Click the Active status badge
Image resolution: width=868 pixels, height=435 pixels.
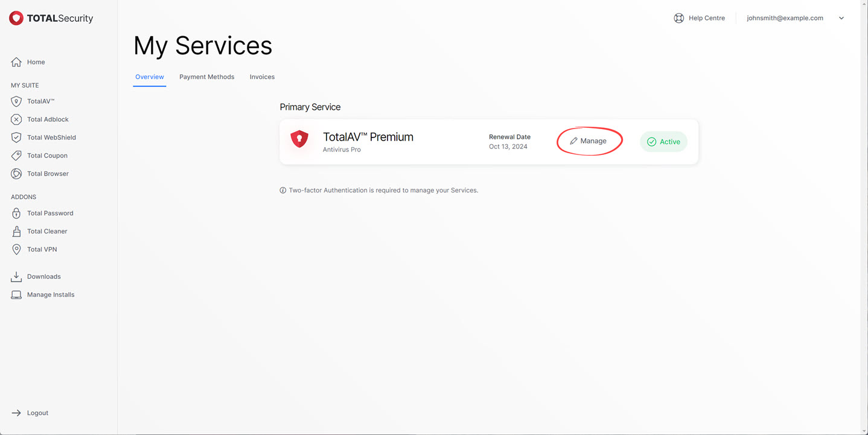(663, 141)
